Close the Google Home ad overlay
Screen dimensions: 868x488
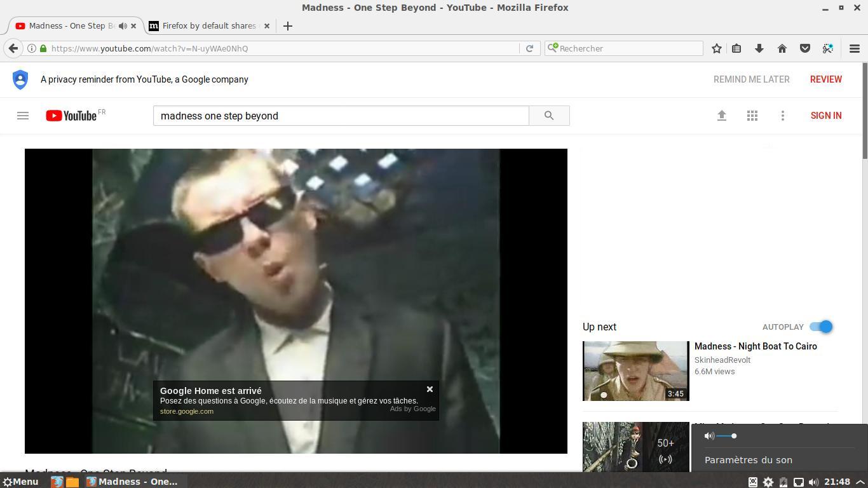(430, 390)
